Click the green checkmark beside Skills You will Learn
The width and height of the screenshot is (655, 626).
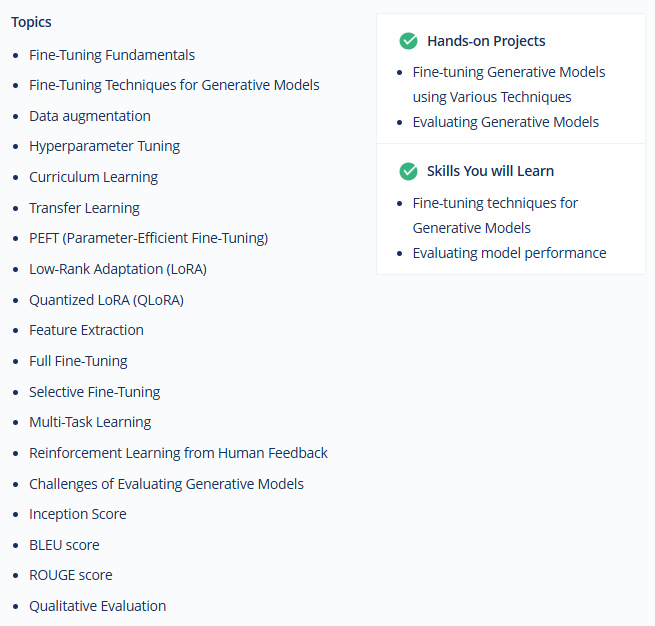tap(408, 171)
